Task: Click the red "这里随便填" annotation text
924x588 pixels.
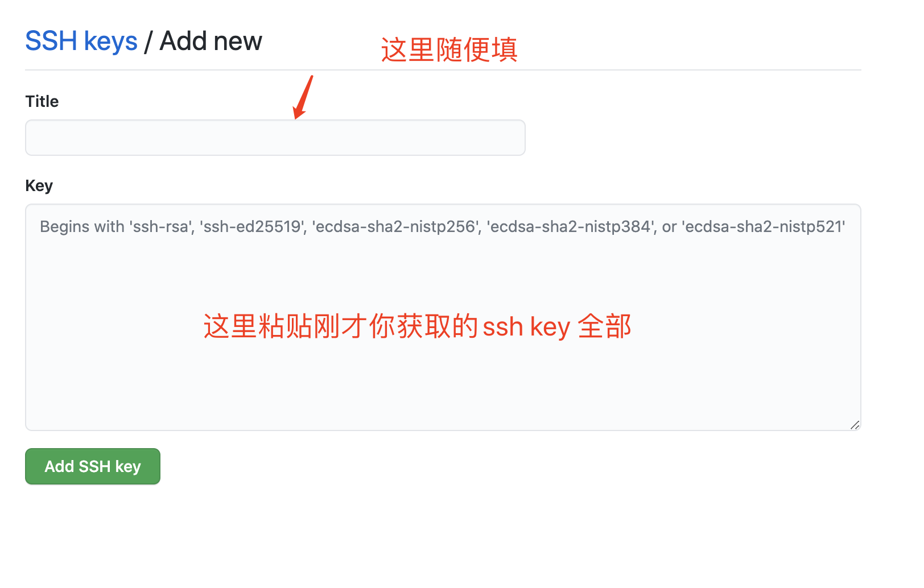Action: pyautogui.click(x=449, y=50)
